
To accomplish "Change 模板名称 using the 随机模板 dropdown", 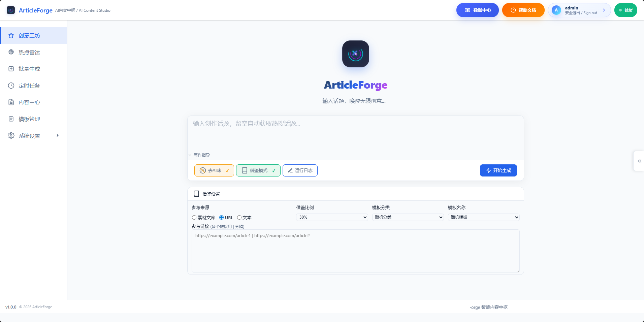I will coord(483,217).
